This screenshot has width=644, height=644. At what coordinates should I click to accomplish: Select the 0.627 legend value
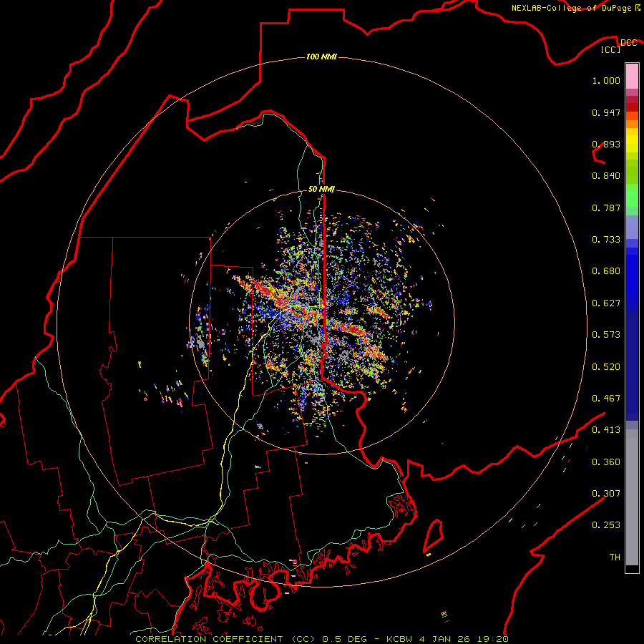click(x=606, y=303)
